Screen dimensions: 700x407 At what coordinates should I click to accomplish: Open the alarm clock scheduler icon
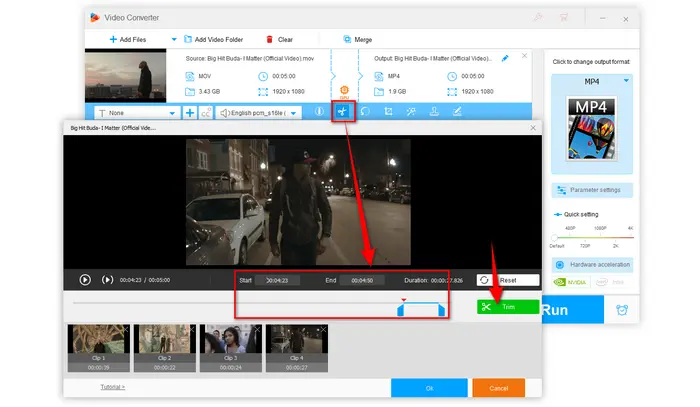coord(622,310)
